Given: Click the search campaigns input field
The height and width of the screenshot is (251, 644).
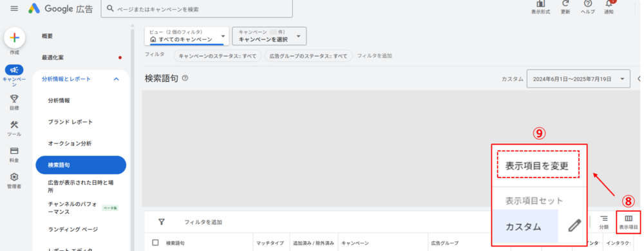Looking at the screenshot, I should [x=196, y=8].
